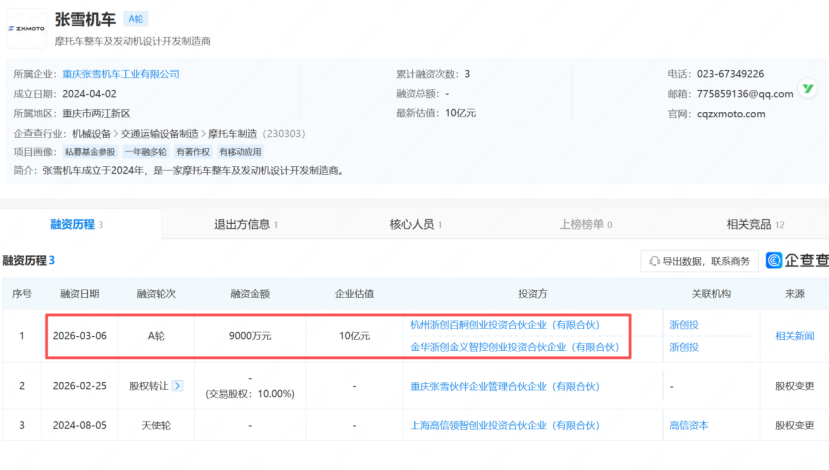Open the 相关新闻 source link
Image resolution: width=829 pixels, height=470 pixels.
794,336
